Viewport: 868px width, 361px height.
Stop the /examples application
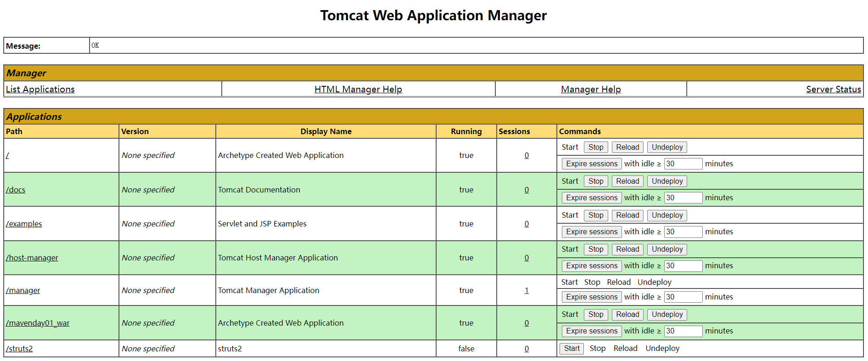click(x=596, y=215)
